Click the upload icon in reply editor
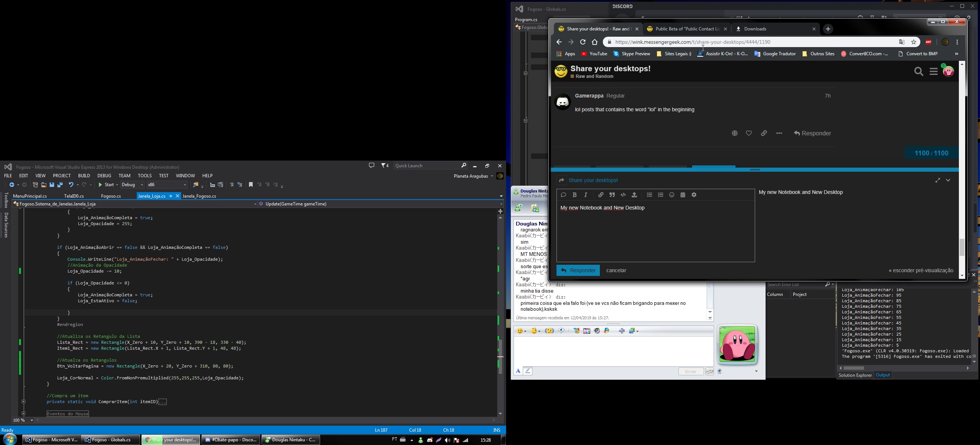The width and height of the screenshot is (980, 445). point(634,195)
